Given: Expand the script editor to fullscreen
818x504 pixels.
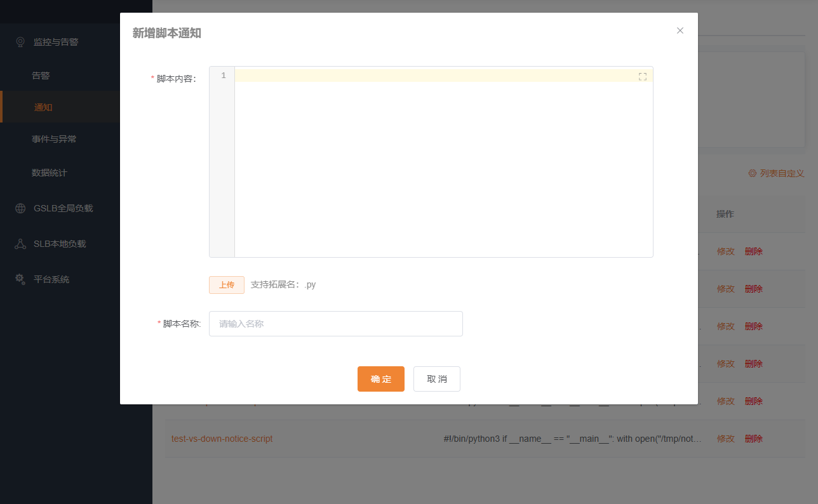Looking at the screenshot, I should coord(642,76).
